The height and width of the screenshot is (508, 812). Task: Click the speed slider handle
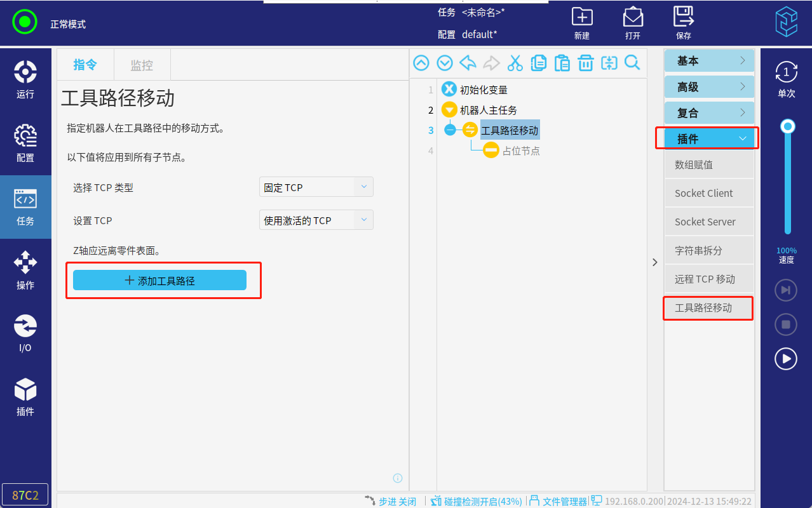pyautogui.click(x=788, y=126)
